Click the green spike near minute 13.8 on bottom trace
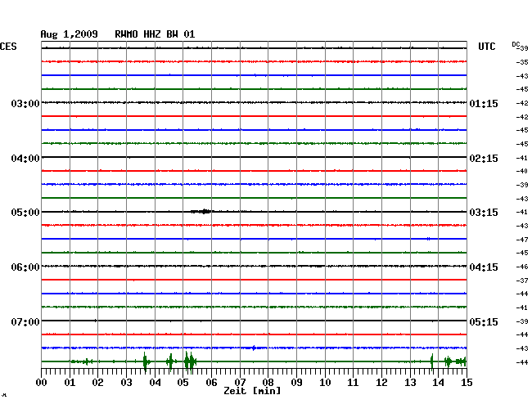The image size is (532, 404). tap(432, 362)
